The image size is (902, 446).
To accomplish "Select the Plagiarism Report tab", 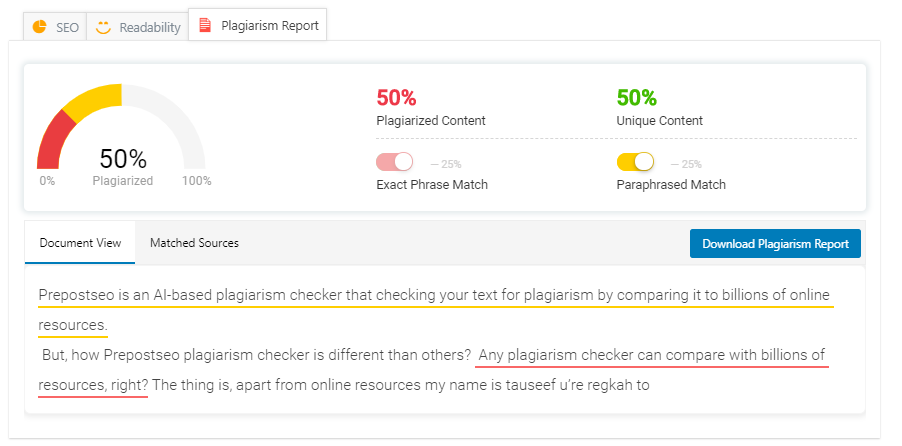I will tap(258, 26).
